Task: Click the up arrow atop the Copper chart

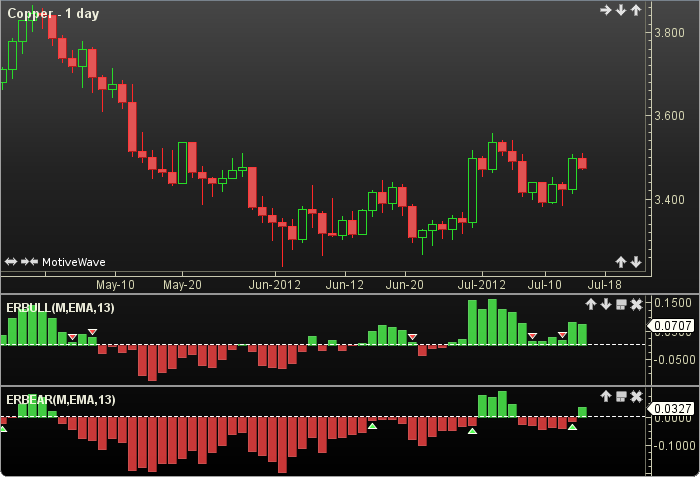Action: coord(636,10)
